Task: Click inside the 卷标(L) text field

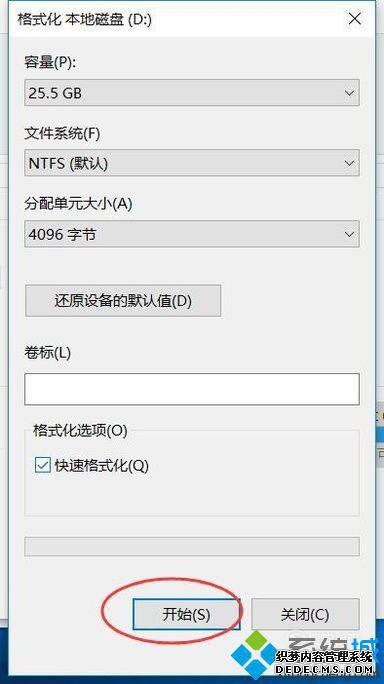Action: point(192,389)
